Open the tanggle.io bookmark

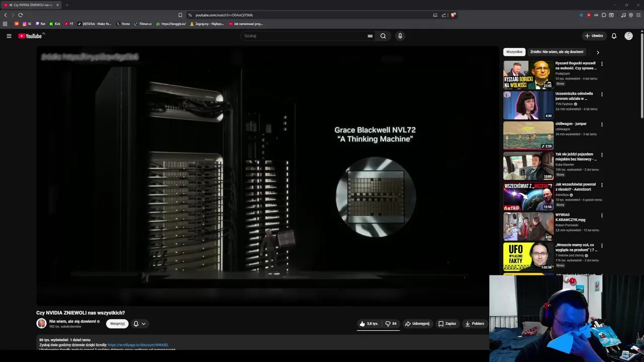[171, 24]
